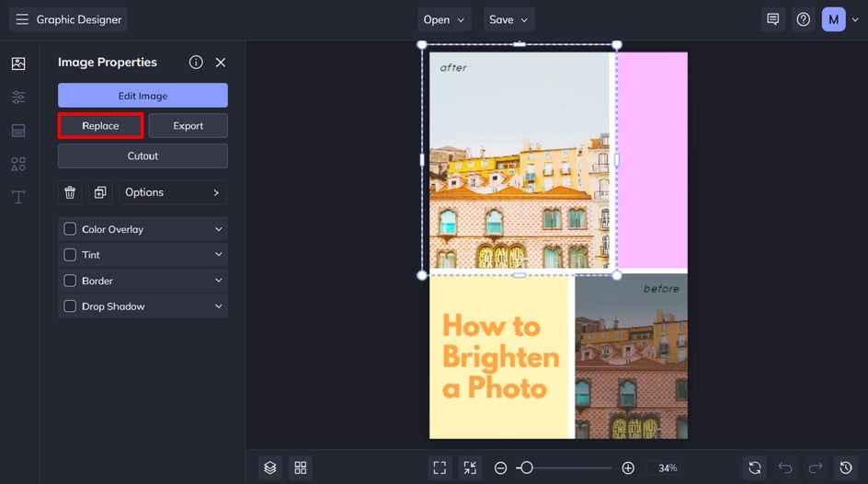Expand the Border section chevron

pos(218,281)
